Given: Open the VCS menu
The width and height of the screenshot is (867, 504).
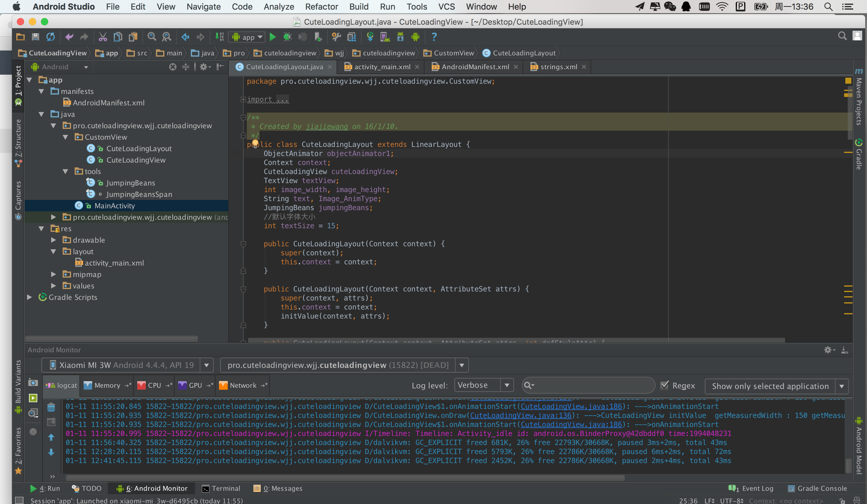Looking at the screenshot, I should click(446, 7).
